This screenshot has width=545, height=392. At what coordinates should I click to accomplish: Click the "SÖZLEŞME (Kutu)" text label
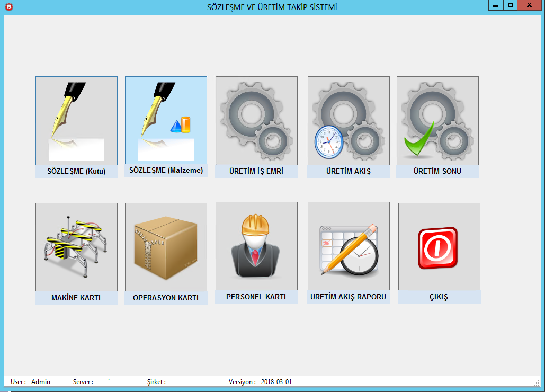pos(76,172)
